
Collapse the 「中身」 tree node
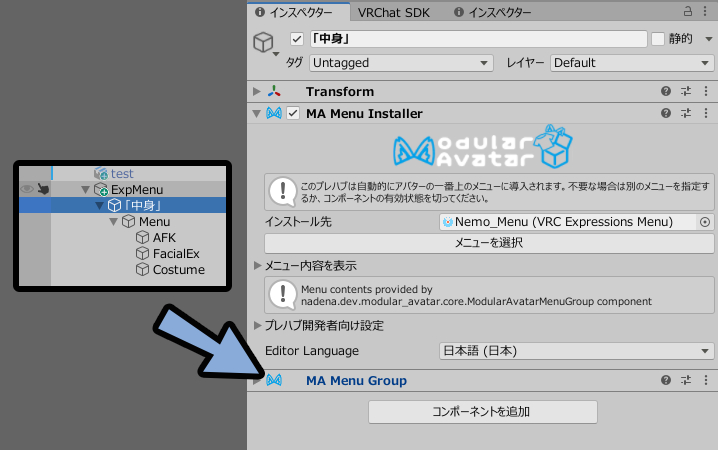coord(99,206)
